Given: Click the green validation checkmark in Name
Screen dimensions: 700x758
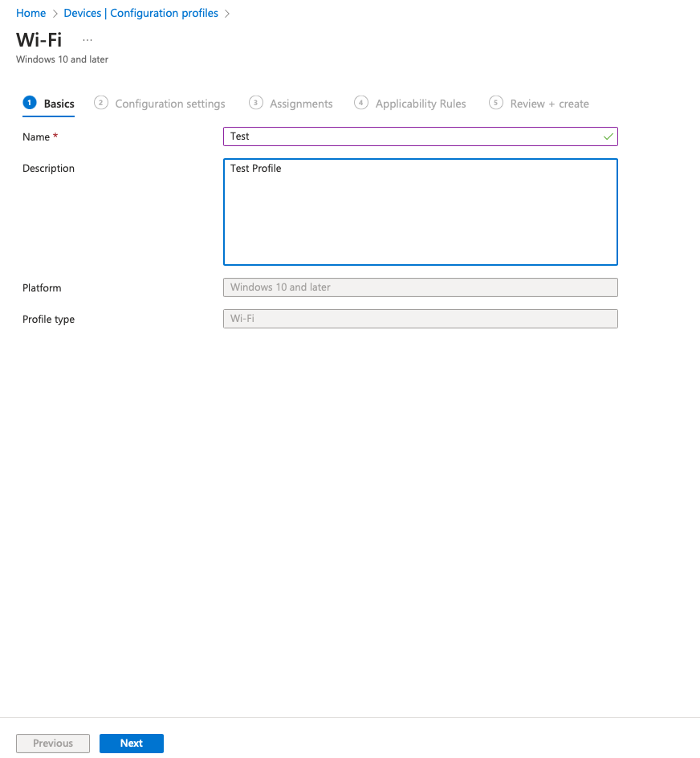Looking at the screenshot, I should click(x=608, y=137).
